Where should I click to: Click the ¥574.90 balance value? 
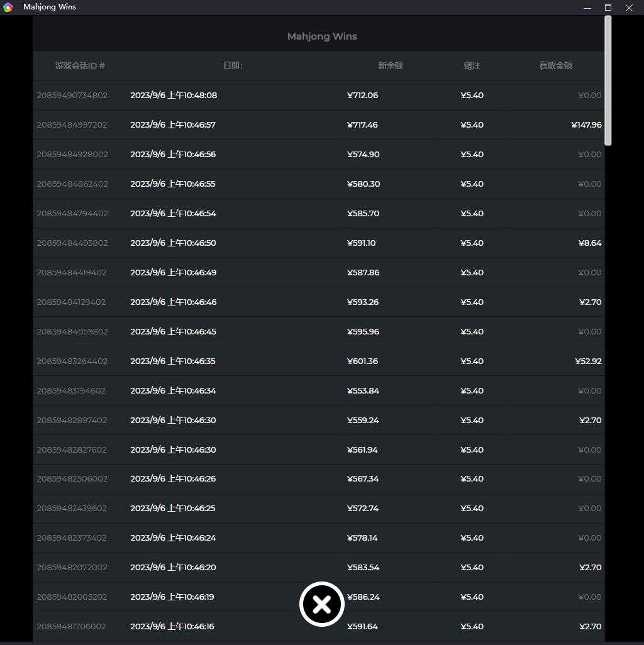tap(364, 155)
